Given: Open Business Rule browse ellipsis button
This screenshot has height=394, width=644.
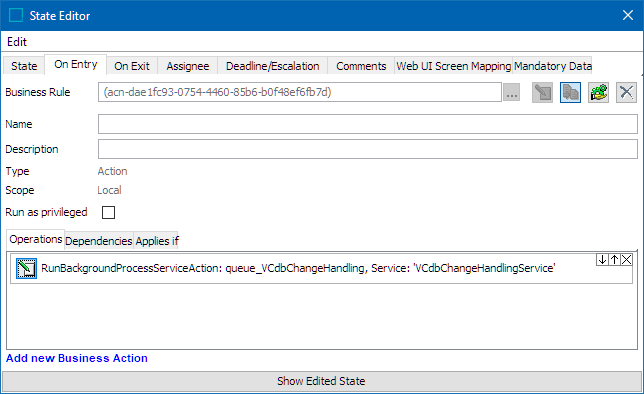Looking at the screenshot, I should (x=512, y=92).
